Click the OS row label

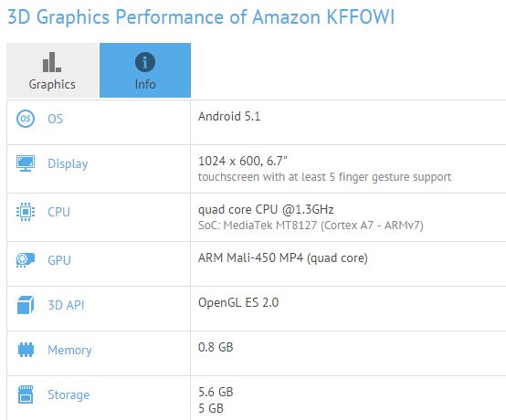click(55, 119)
